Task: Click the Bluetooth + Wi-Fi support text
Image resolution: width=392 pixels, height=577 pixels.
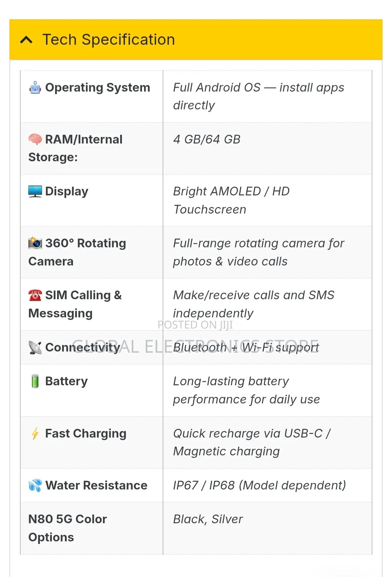Action: click(246, 348)
